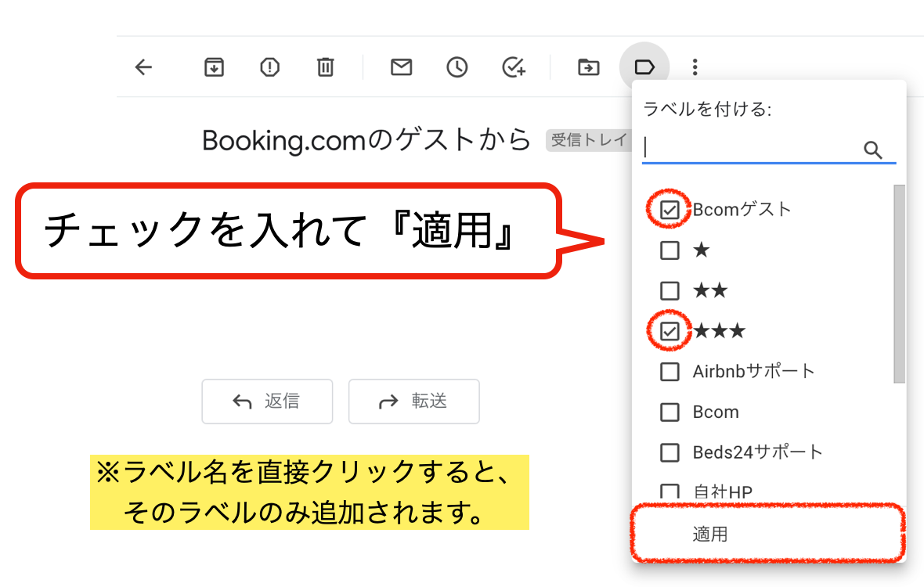Screen dimensions: 924x587
Task: Add to tasks using the checkmark-plus icon
Action: [x=513, y=67]
